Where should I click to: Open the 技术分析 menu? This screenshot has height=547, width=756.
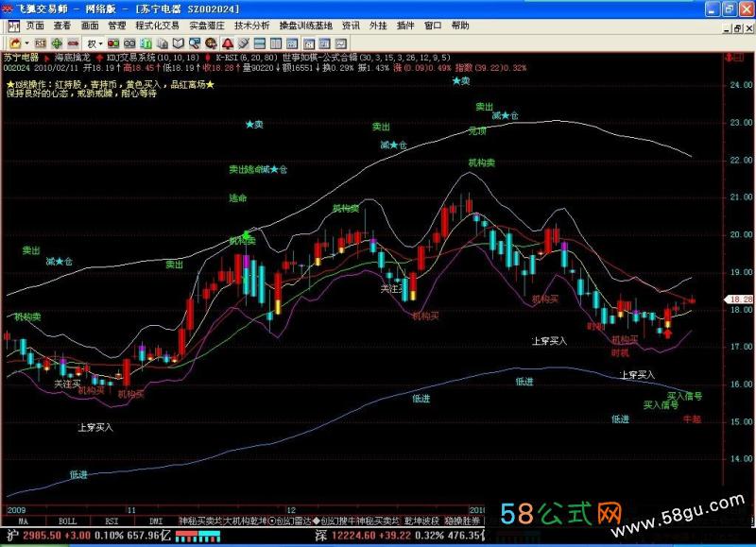252,26
